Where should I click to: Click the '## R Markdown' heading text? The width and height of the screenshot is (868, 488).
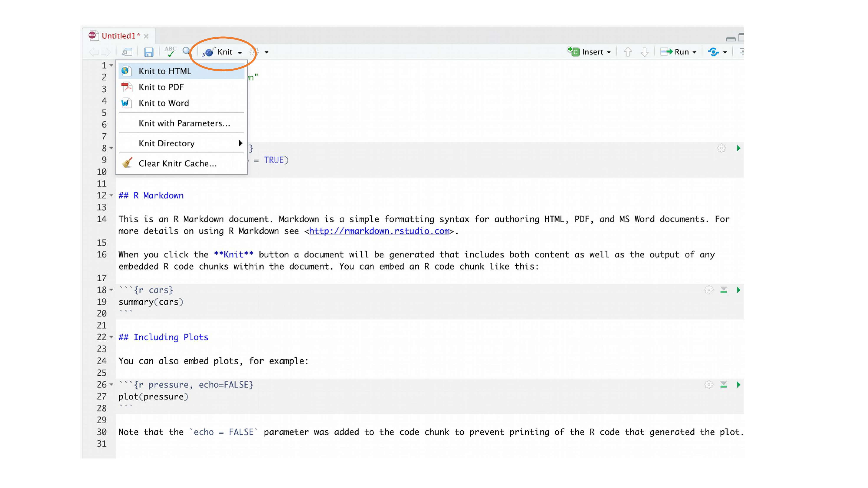[x=151, y=195]
